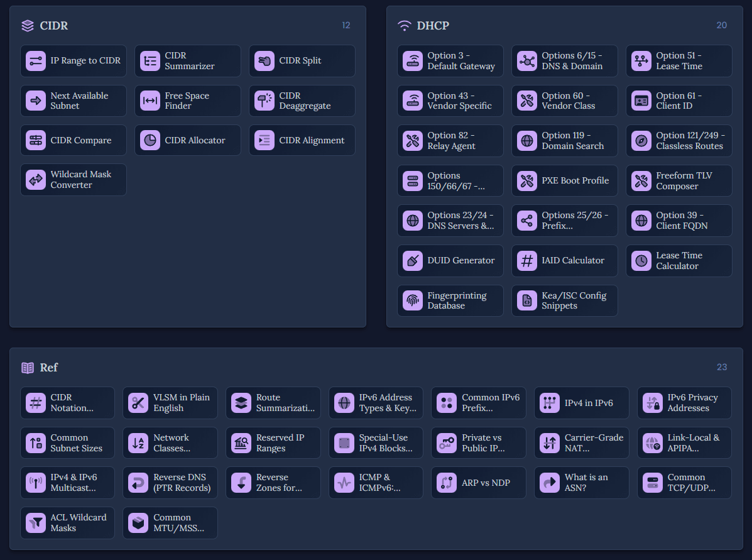
Task: Click the Wildcard Mask Converter icon
Action: (36, 180)
